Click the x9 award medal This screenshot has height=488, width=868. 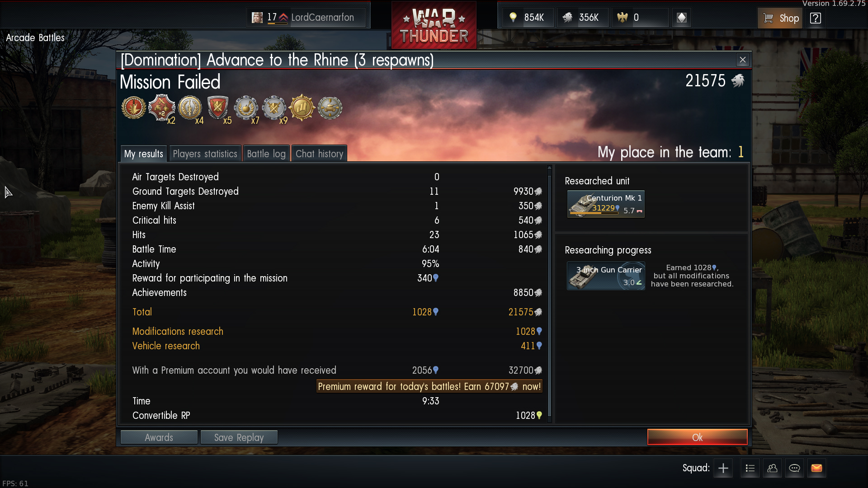274,108
